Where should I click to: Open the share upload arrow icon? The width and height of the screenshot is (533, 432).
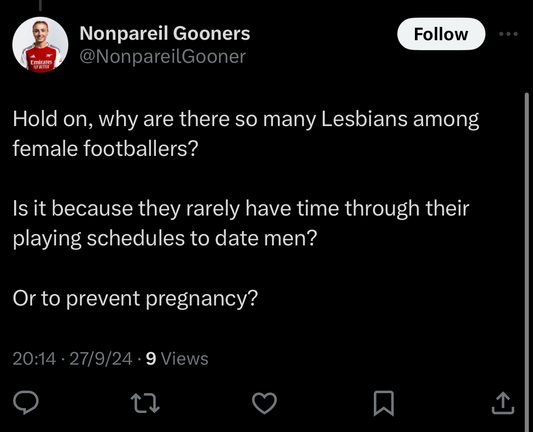pos(503,403)
